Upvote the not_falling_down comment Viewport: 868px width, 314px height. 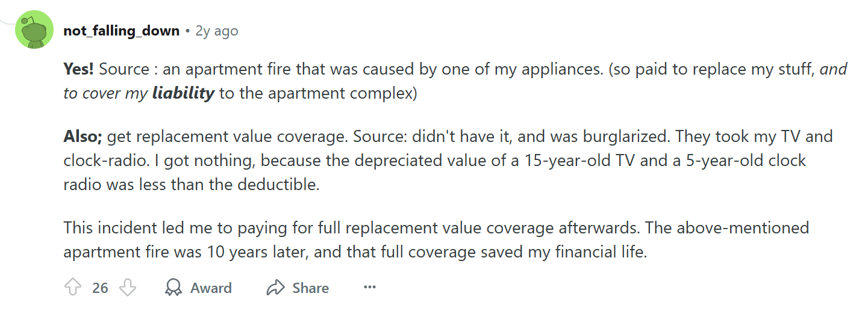[72, 288]
